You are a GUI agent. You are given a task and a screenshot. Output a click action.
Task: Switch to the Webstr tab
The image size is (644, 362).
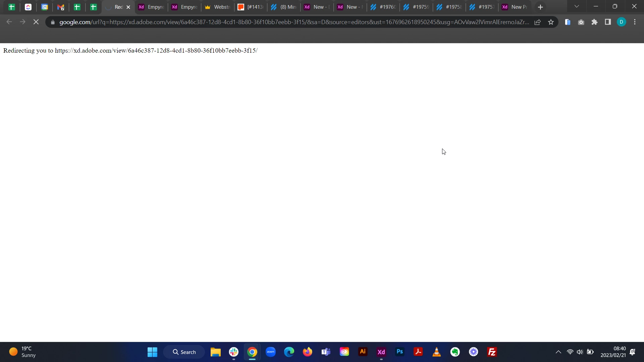click(217, 7)
